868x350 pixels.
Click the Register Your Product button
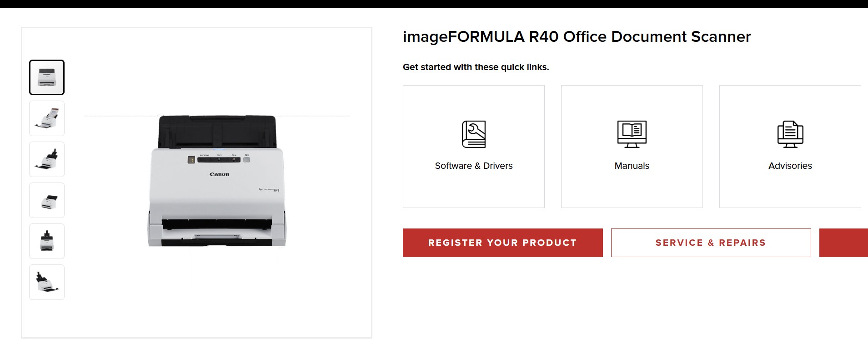click(503, 243)
